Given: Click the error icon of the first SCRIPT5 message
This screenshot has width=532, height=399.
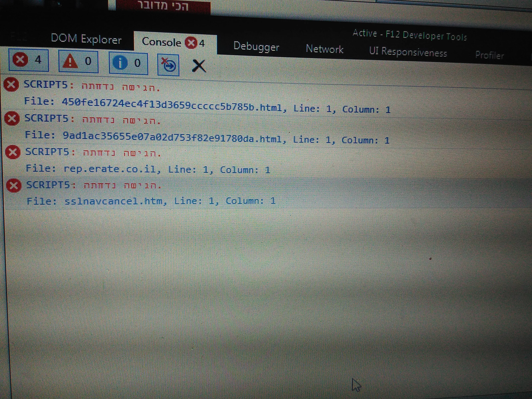Looking at the screenshot, I should coord(11,85).
